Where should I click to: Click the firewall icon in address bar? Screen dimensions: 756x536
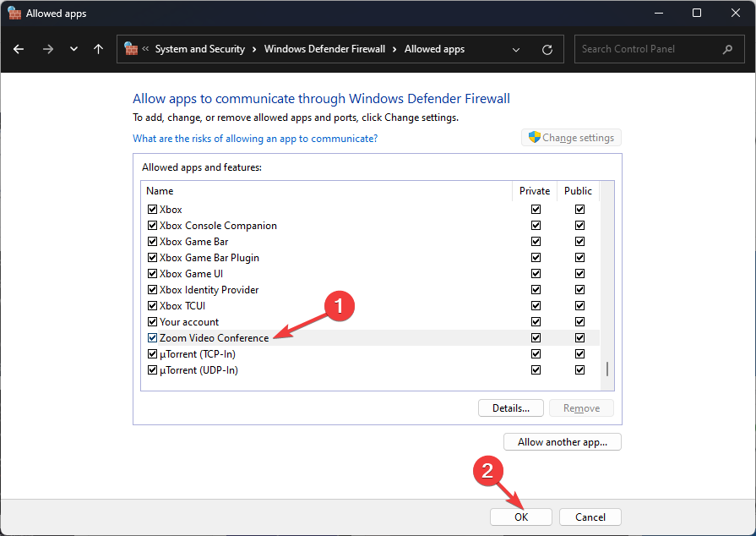coord(131,49)
